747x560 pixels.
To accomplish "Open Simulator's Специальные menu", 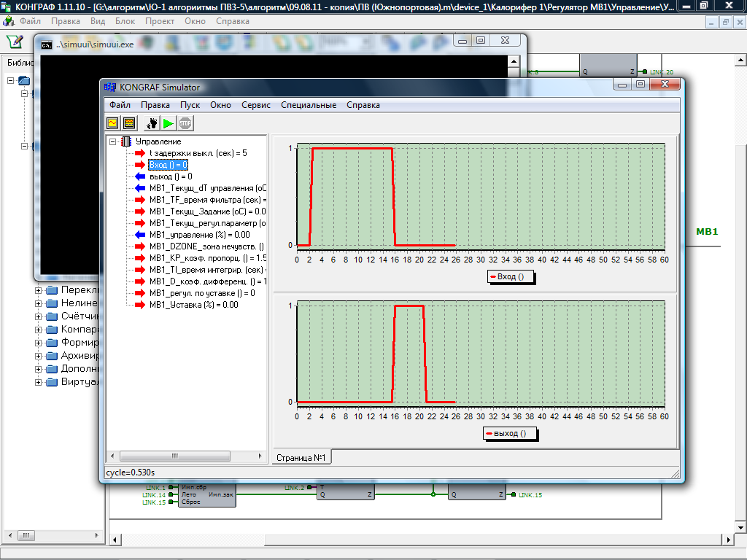I will click(x=309, y=105).
